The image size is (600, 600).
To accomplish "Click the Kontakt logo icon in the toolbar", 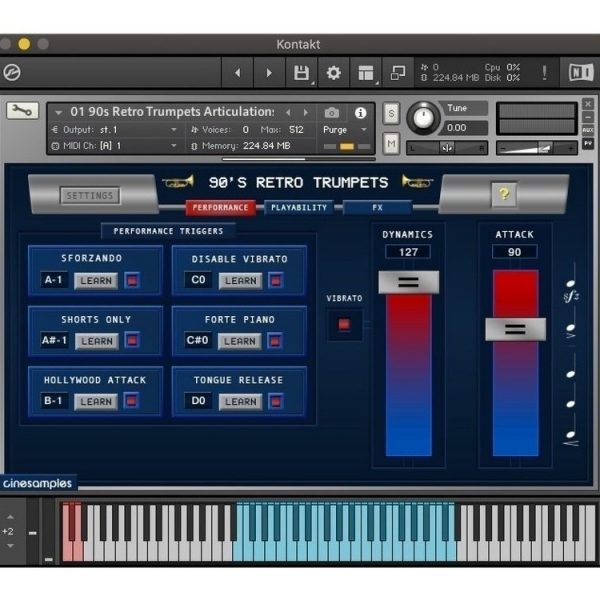I will [x=12, y=72].
